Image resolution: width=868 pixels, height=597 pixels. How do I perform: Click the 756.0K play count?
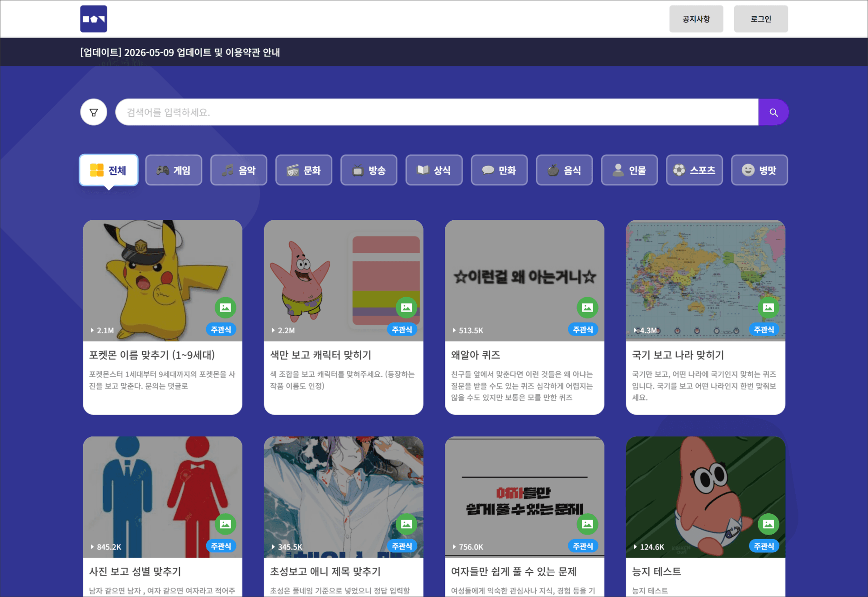pyautogui.click(x=468, y=547)
